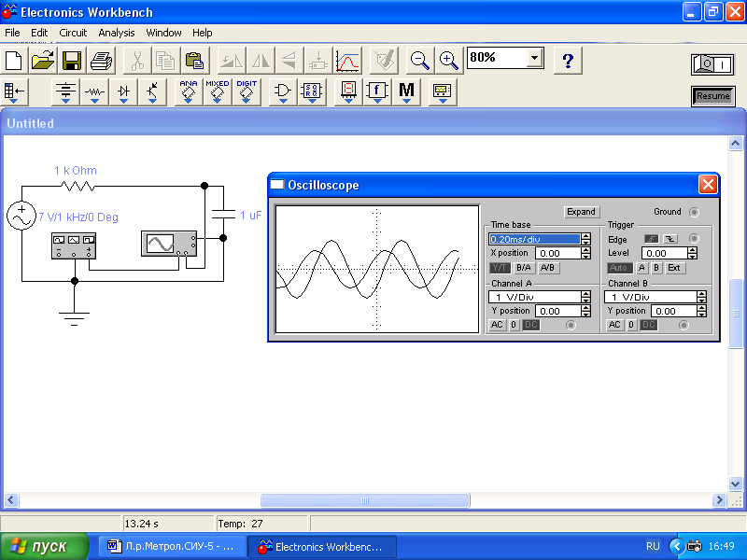Open the Controls parts bin
Screen dimensions: 747x560
(377, 91)
